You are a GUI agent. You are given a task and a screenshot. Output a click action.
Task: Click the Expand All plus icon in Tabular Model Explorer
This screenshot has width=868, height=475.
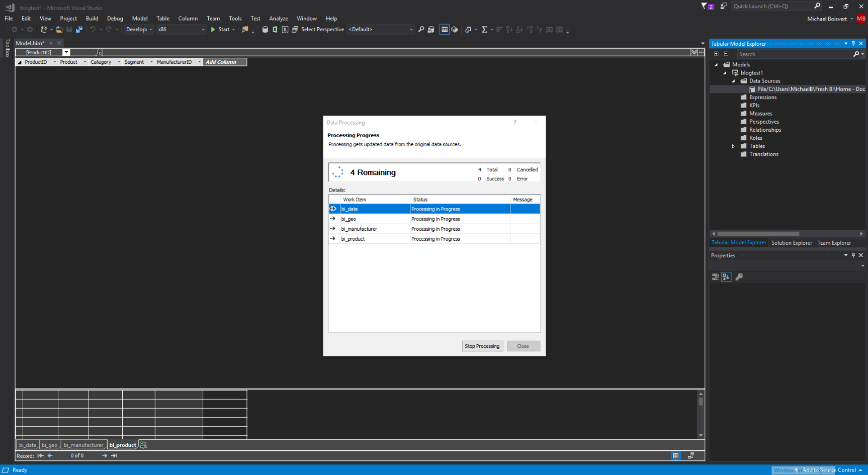pyautogui.click(x=716, y=54)
